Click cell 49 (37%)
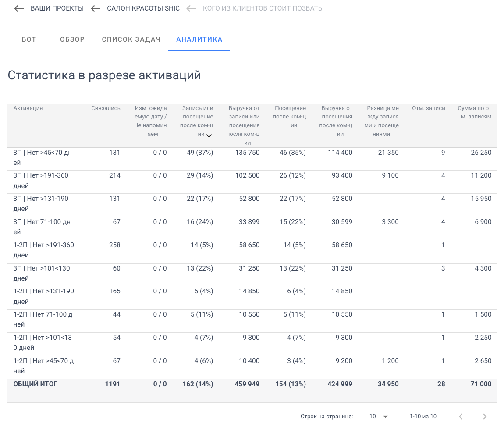504x424 pixels. point(200,153)
